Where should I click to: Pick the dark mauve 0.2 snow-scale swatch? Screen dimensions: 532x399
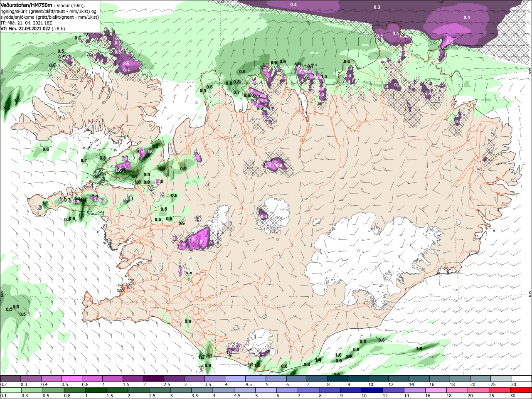point(10,379)
